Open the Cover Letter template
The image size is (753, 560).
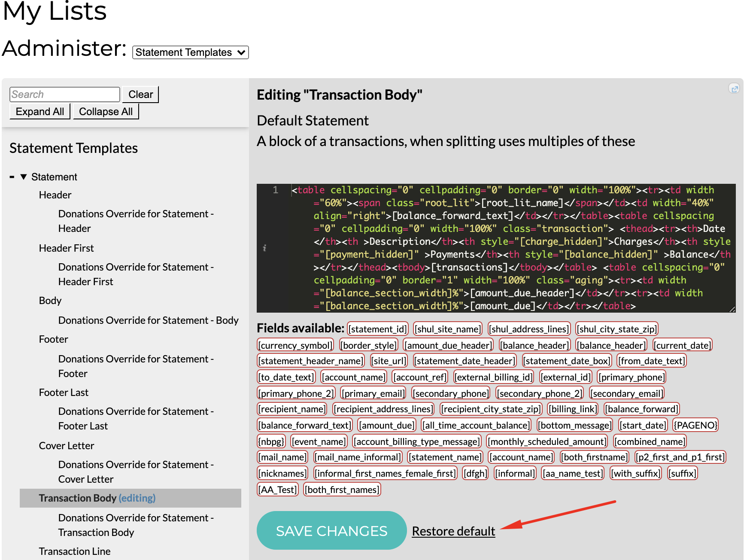click(67, 446)
